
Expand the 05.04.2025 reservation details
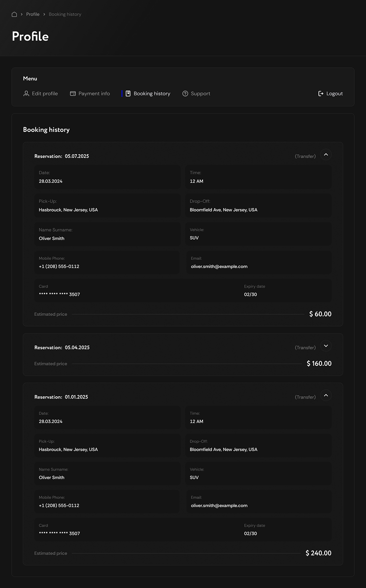pyautogui.click(x=326, y=347)
